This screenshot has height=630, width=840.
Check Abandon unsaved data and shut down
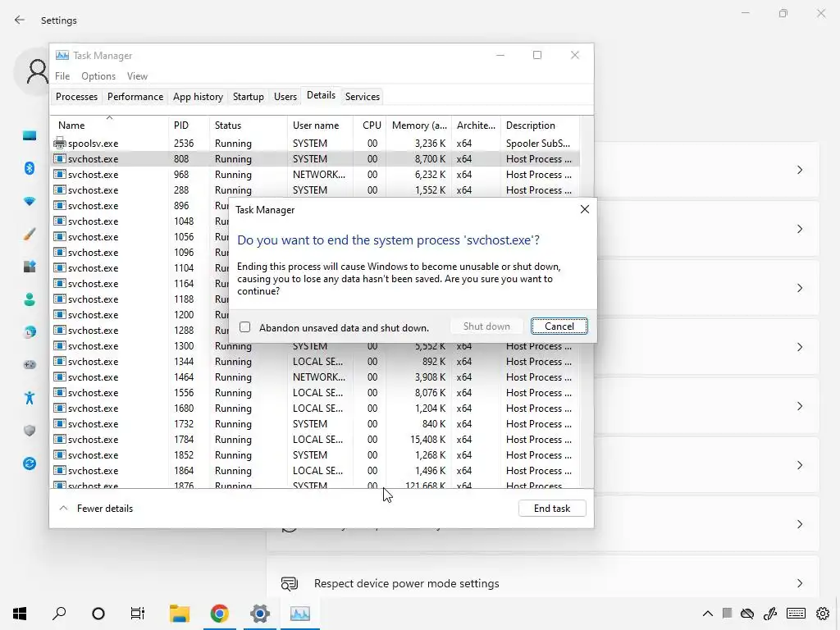pos(244,327)
